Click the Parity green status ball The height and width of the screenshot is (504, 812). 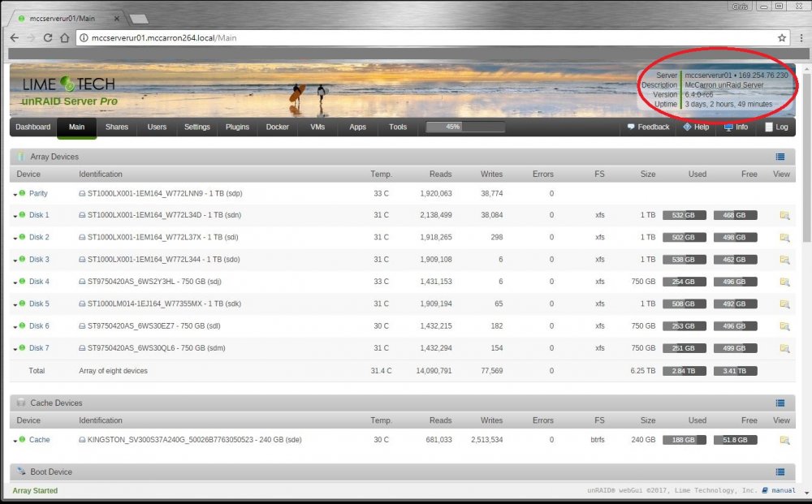pyautogui.click(x=22, y=193)
